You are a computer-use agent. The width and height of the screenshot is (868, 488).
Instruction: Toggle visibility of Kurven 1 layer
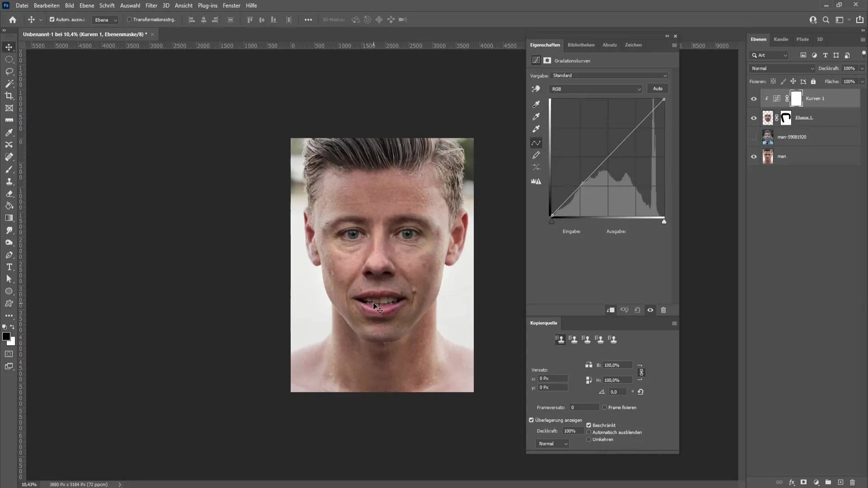tap(754, 99)
